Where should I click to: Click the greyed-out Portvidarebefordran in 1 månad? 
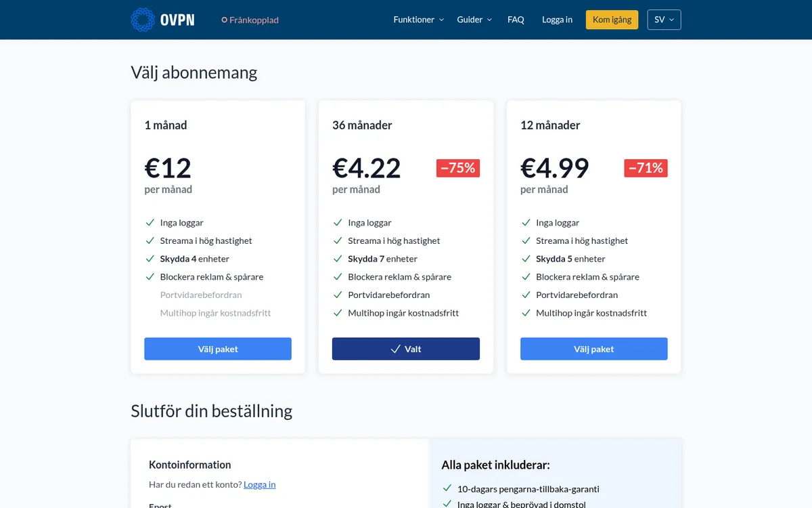click(x=201, y=295)
